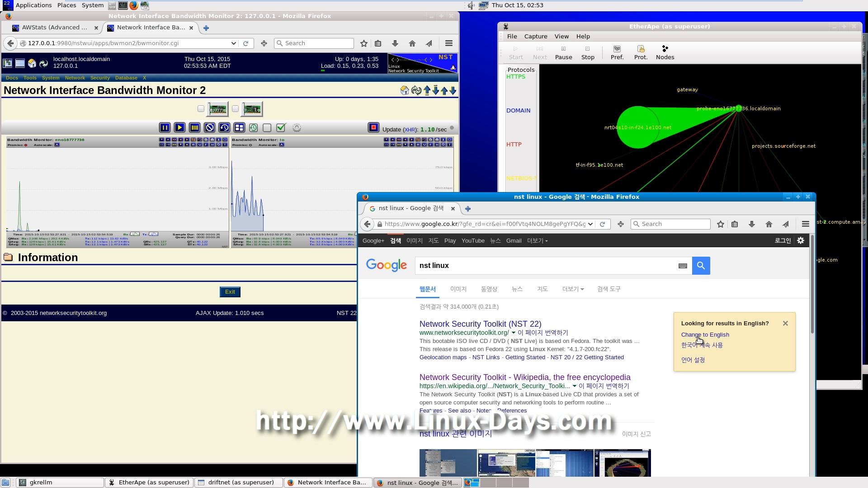Open Pref. in EtherApe toolbar
868x488 pixels.
[617, 52]
